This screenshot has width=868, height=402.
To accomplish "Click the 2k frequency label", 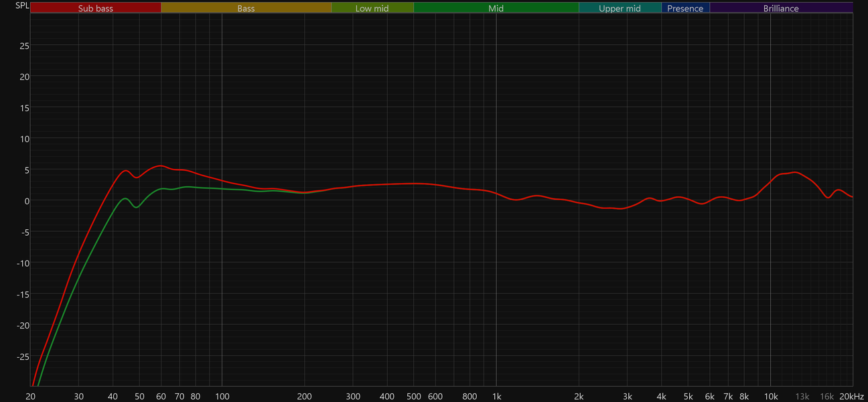I will click(579, 396).
